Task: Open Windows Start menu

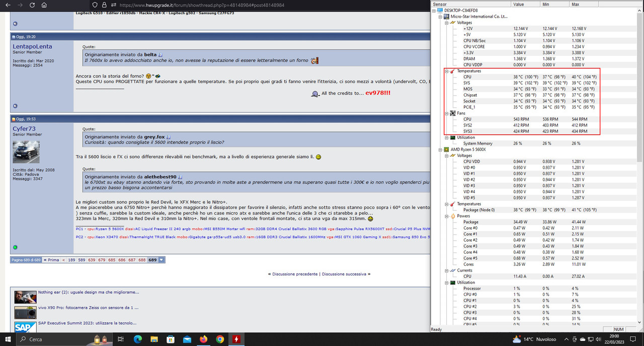Action: click(x=8, y=339)
